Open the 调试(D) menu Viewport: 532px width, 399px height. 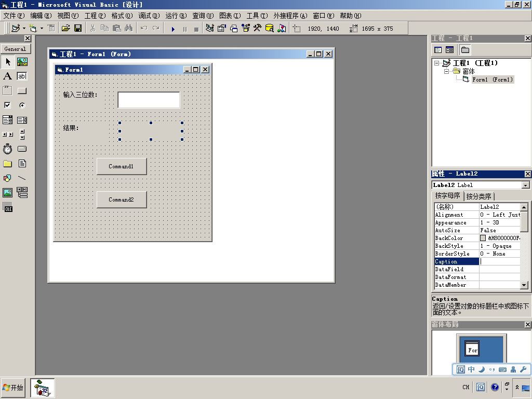pos(149,16)
